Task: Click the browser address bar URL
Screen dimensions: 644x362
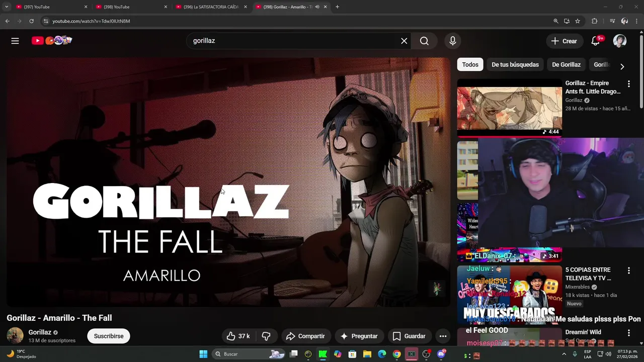Action: pos(91,21)
